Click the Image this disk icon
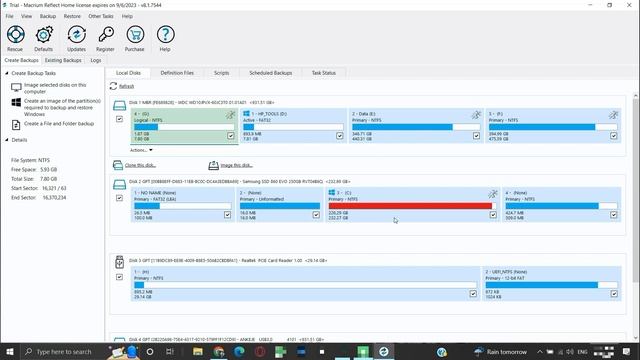The height and width of the screenshot is (360, 640). pyautogui.click(x=213, y=165)
